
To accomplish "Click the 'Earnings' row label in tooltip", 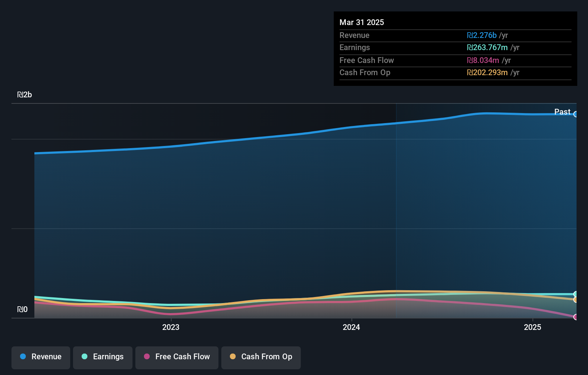I will tap(355, 47).
